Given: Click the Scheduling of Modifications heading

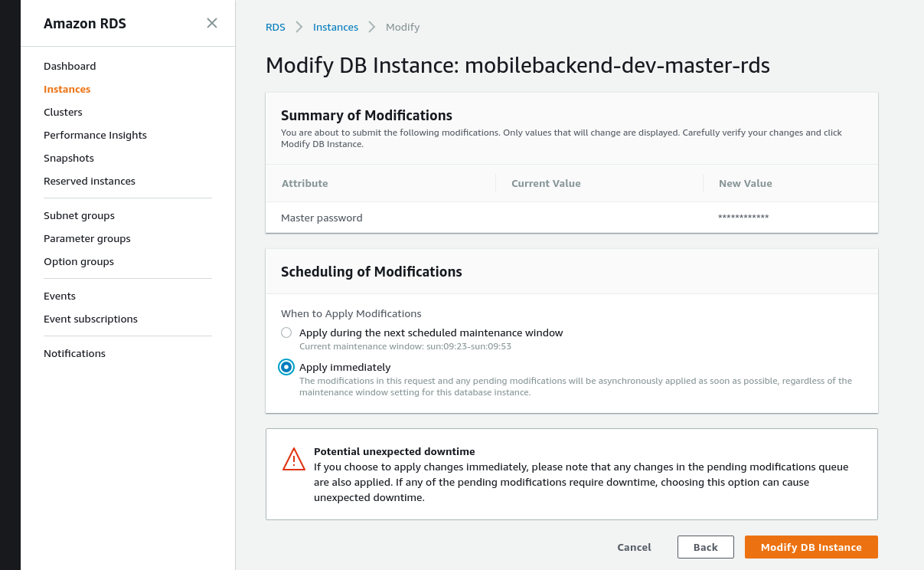Looking at the screenshot, I should click(371, 272).
